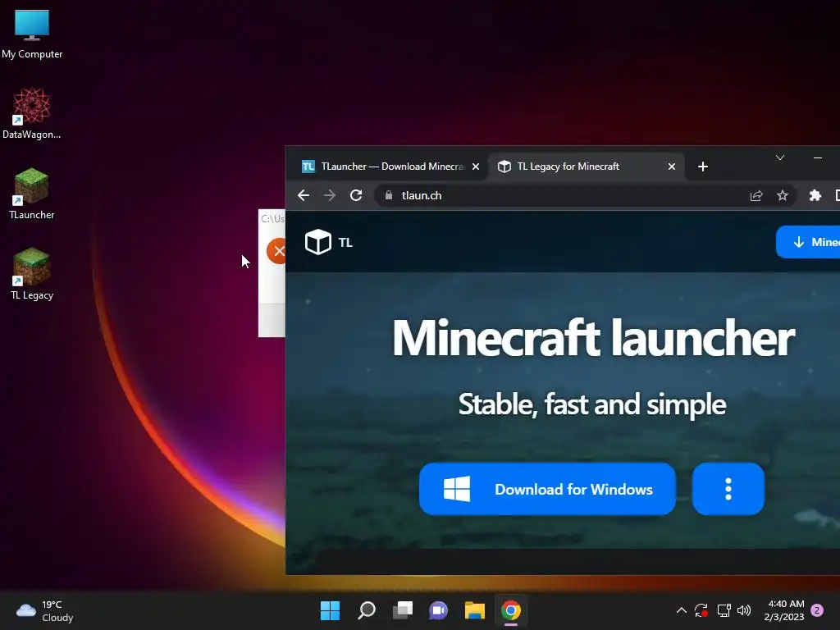This screenshot has width=840, height=630.
Task: Select the TLauncher desktop shortcut
Action: [x=32, y=194]
